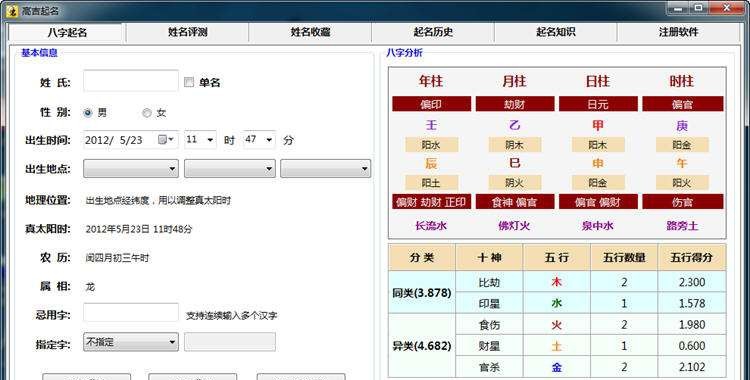Click the 阴火 element tag
The height and width of the screenshot is (380, 750).
tap(515, 183)
